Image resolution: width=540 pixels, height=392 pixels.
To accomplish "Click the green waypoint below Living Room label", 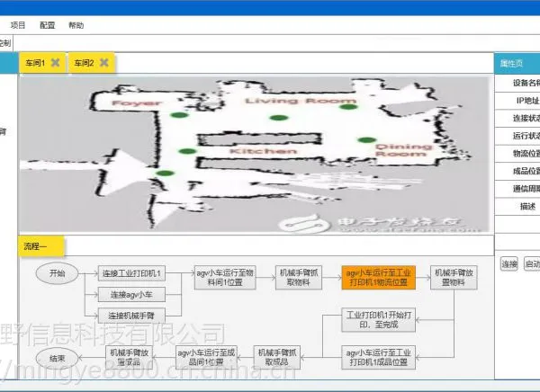I will click(279, 118).
